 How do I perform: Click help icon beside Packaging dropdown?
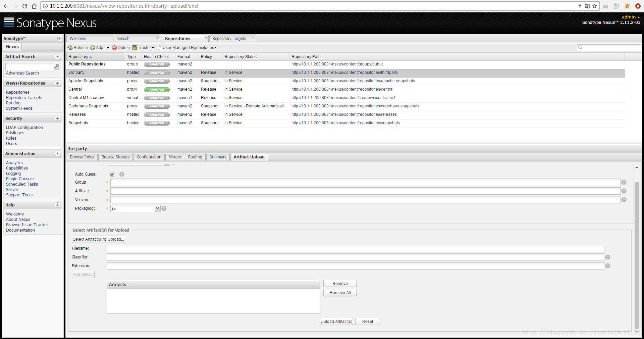(164, 208)
